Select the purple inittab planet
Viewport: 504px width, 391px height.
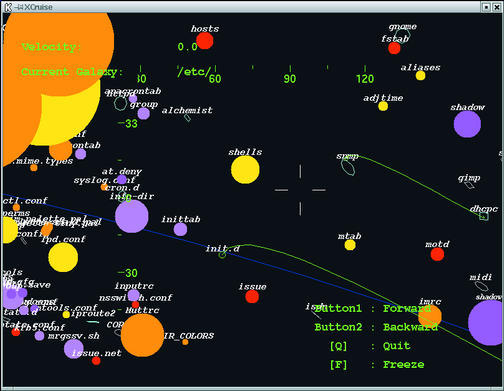(x=180, y=229)
